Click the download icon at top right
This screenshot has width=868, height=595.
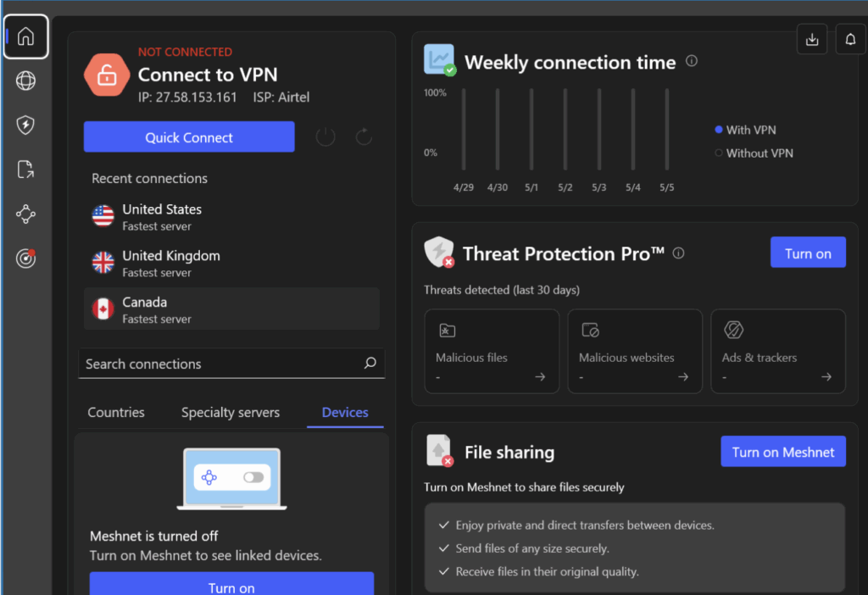pos(812,39)
